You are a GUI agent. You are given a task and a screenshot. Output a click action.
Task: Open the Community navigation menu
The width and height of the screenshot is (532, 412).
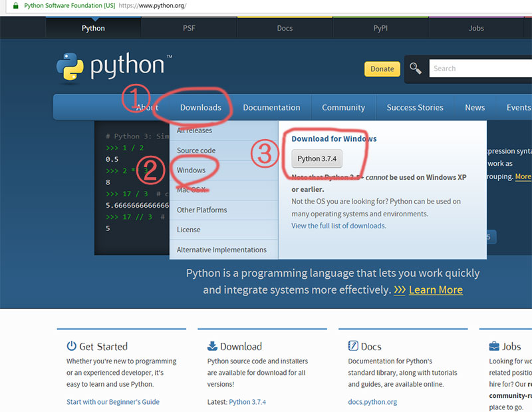[343, 107]
